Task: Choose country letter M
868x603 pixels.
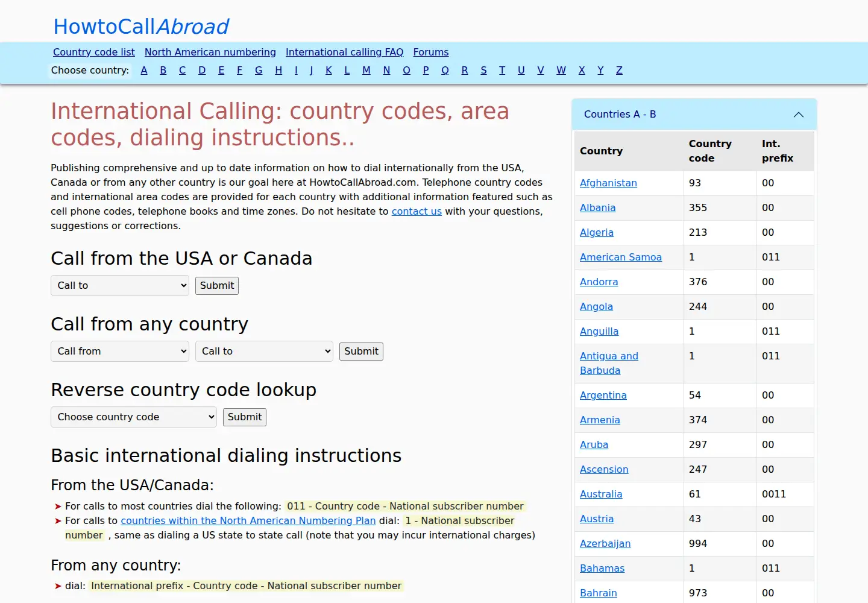Action: point(366,71)
